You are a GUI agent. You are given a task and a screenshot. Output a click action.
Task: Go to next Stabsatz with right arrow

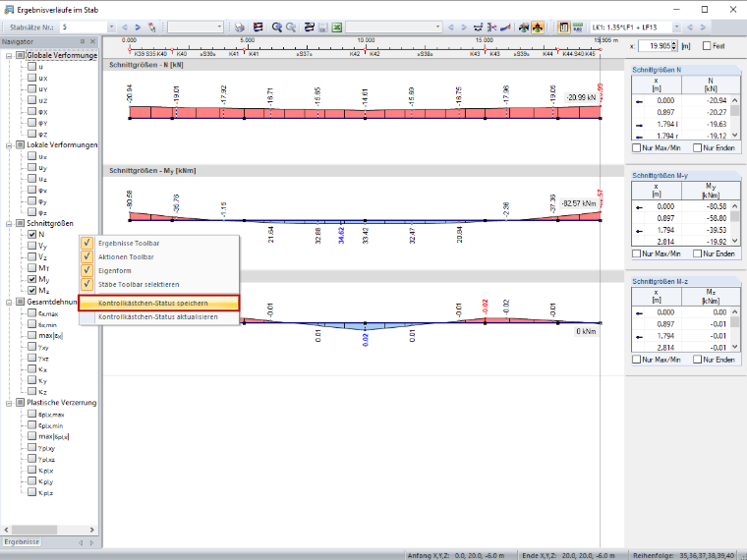[x=138, y=28]
